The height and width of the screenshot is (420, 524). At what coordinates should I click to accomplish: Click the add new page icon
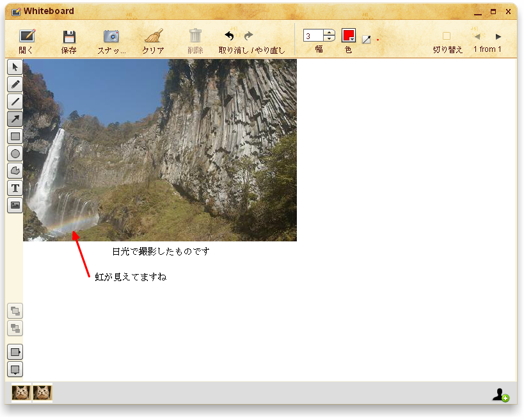coord(15,351)
